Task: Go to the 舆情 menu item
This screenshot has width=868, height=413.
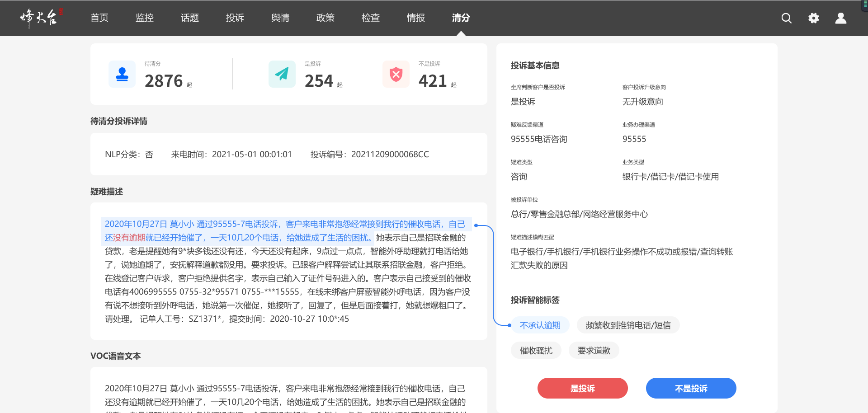Action: click(280, 18)
